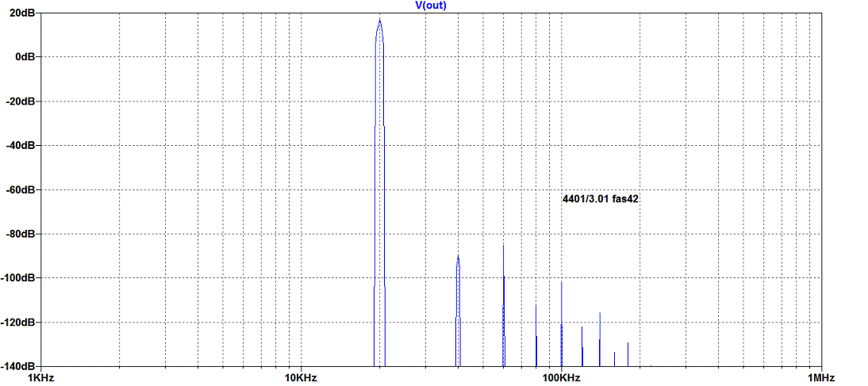The width and height of the screenshot is (868, 386).
Task: Click the 1MHz frequency label
Action: [x=821, y=378]
